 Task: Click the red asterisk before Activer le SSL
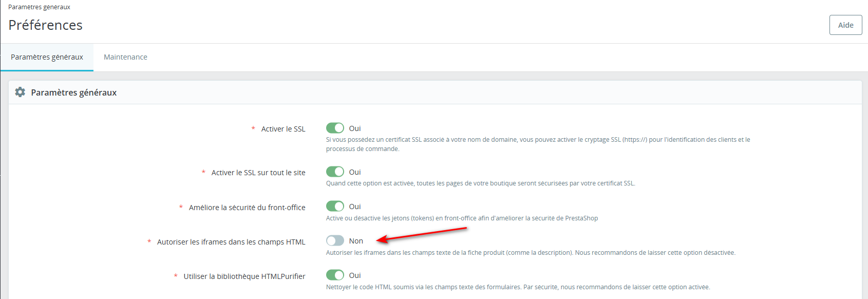coord(253,128)
